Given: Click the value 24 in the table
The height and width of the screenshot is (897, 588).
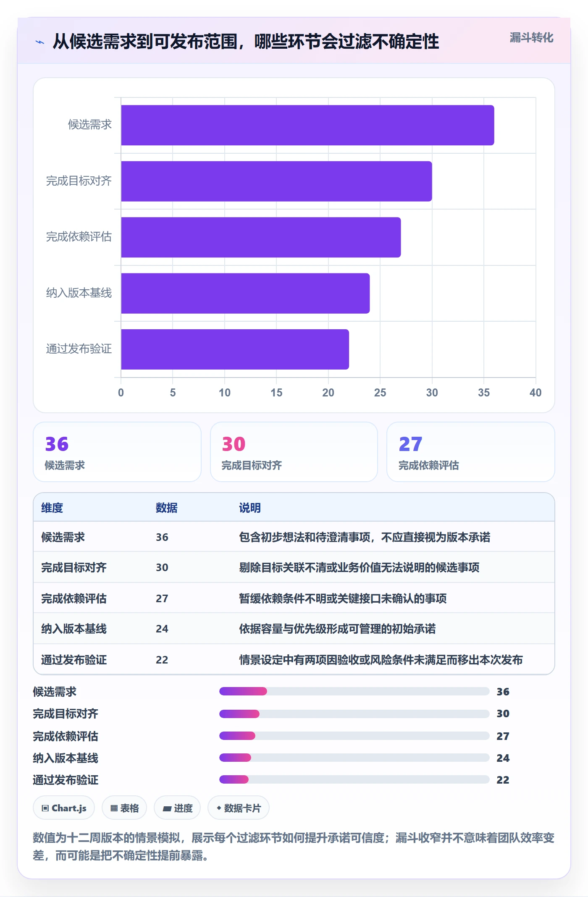Looking at the screenshot, I should (x=162, y=629).
